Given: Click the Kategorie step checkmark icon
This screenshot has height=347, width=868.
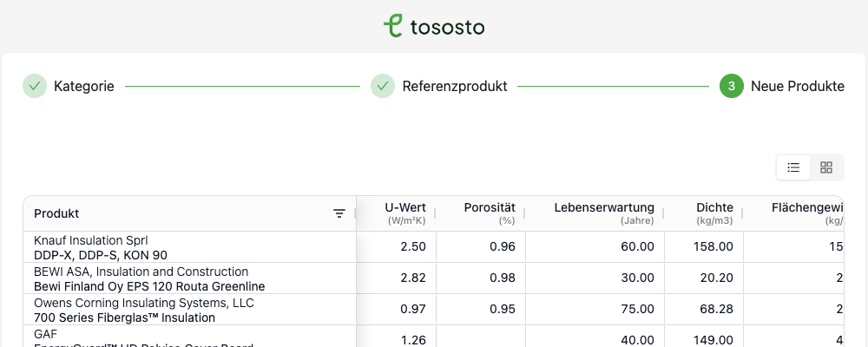Looking at the screenshot, I should [35, 87].
